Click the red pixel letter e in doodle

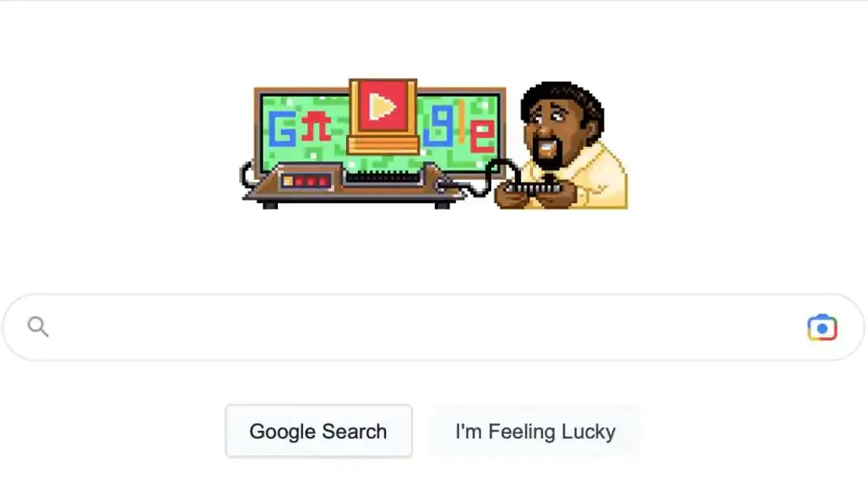pyautogui.click(x=482, y=136)
